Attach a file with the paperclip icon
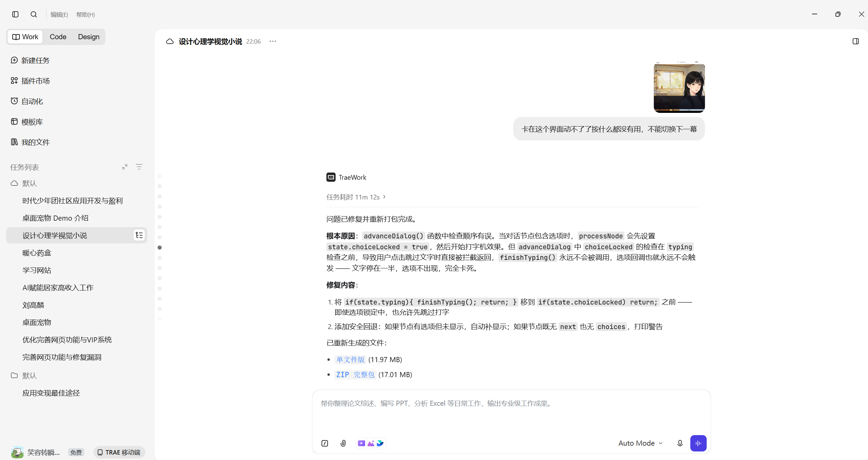 click(x=343, y=443)
